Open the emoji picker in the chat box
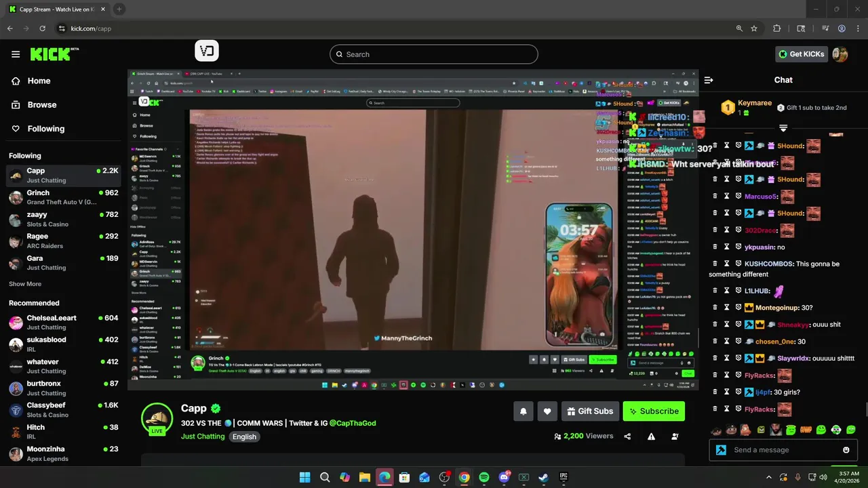The width and height of the screenshot is (868, 488). [846, 450]
